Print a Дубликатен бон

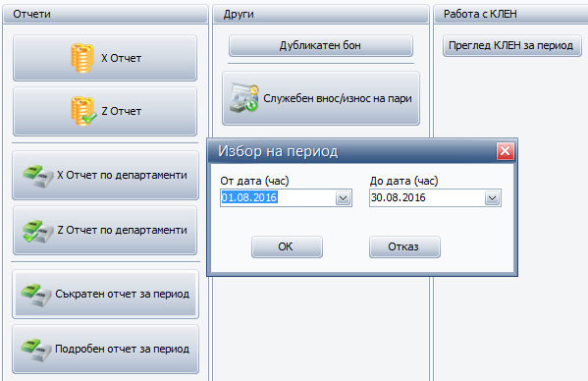[321, 46]
